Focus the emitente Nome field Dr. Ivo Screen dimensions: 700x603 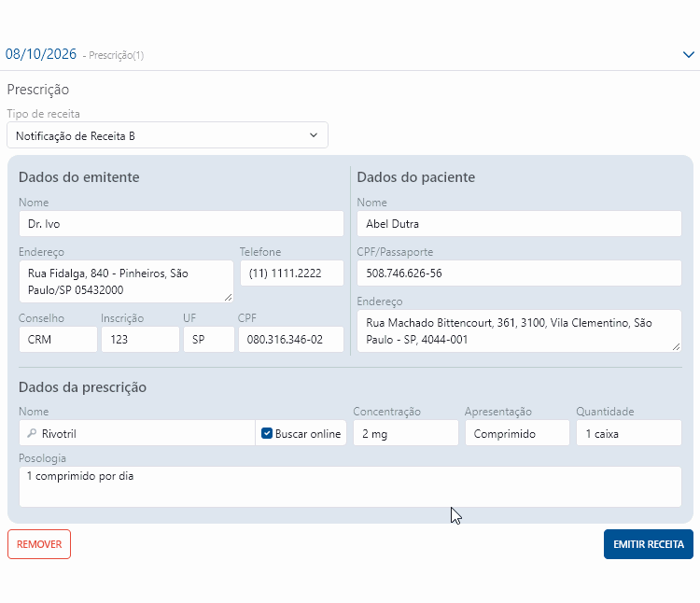coord(181,224)
